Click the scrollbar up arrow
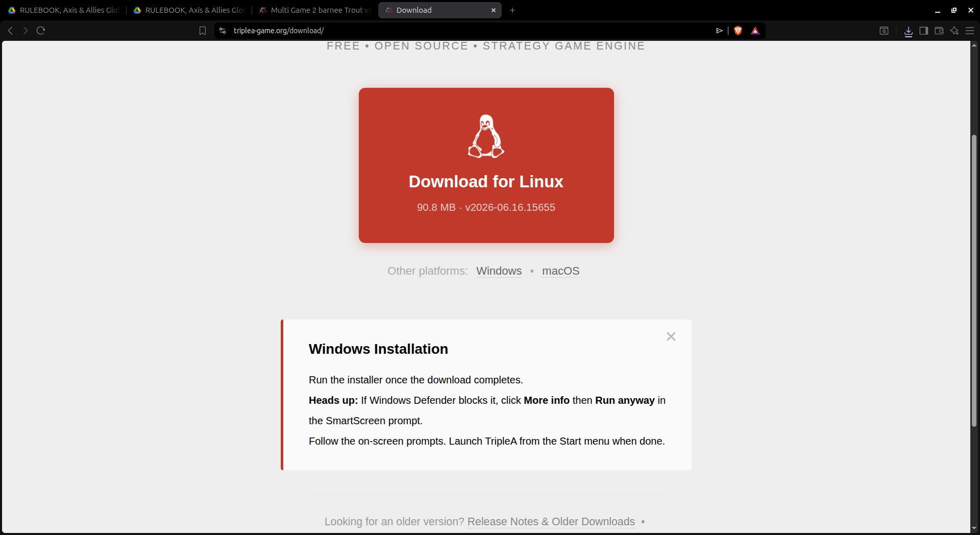The height and width of the screenshot is (535, 980). [974, 45]
